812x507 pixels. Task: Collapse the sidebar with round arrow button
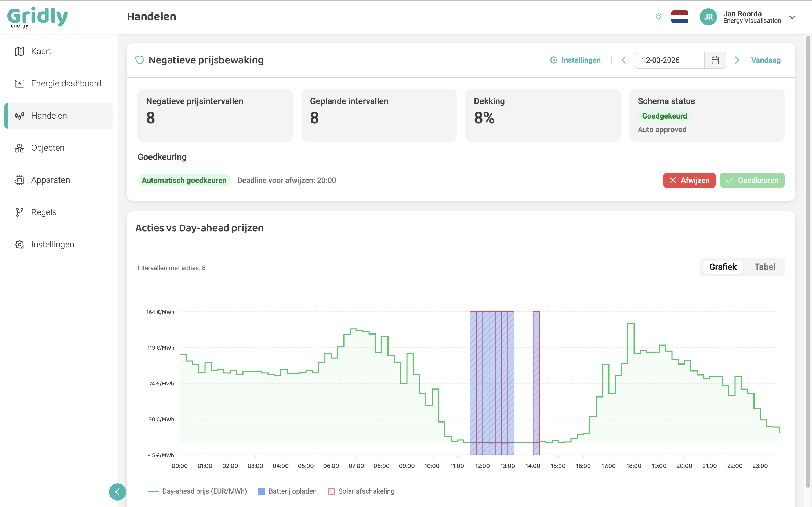tap(117, 492)
